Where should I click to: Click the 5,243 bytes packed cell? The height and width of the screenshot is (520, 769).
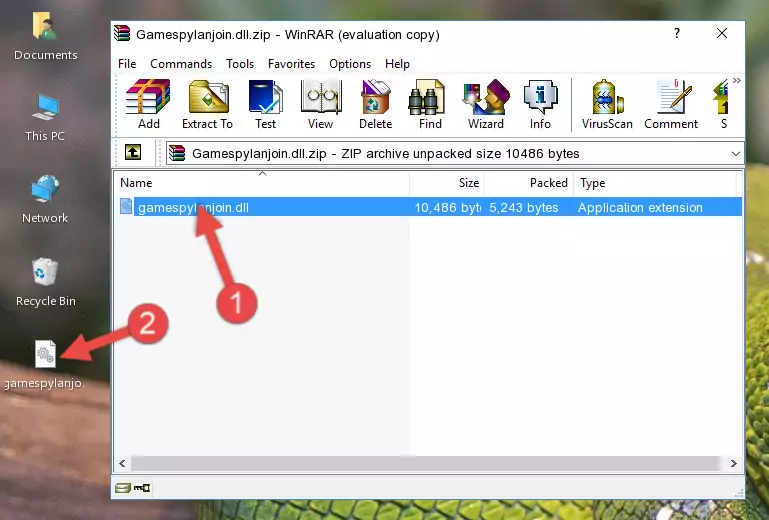click(x=523, y=208)
